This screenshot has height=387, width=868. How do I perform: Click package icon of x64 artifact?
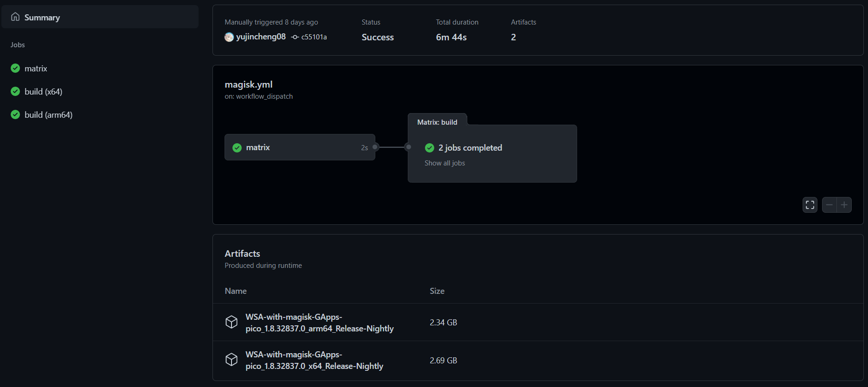[231, 360]
